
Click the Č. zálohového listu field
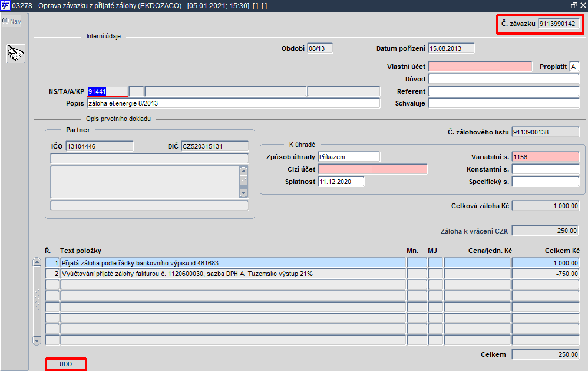[x=545, y=132]
